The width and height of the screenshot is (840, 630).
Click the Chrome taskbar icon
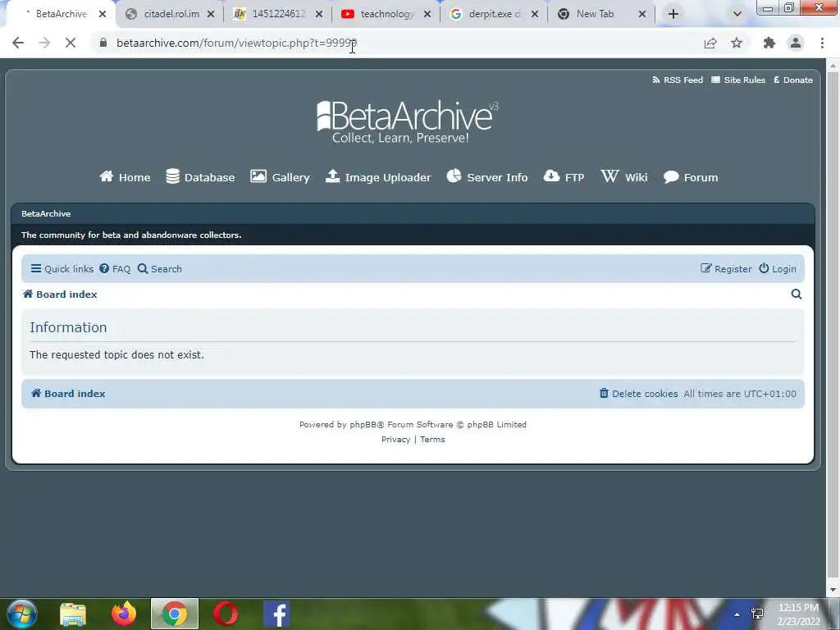tap(175, 614)
